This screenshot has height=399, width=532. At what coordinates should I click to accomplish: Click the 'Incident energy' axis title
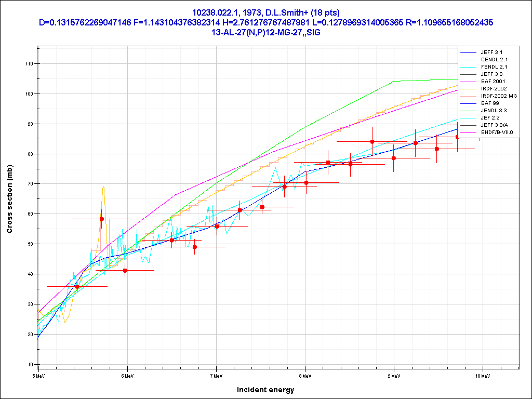click(265, 390)
